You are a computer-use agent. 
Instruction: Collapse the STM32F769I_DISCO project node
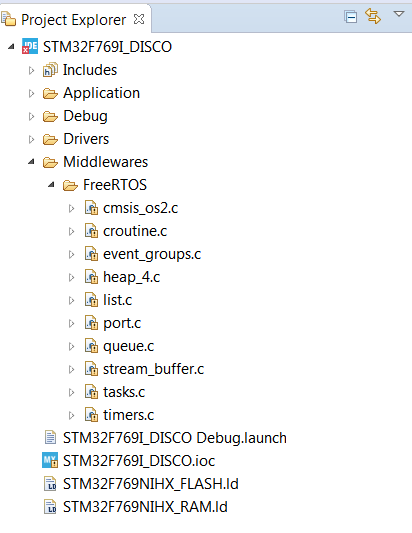point(11,47)
